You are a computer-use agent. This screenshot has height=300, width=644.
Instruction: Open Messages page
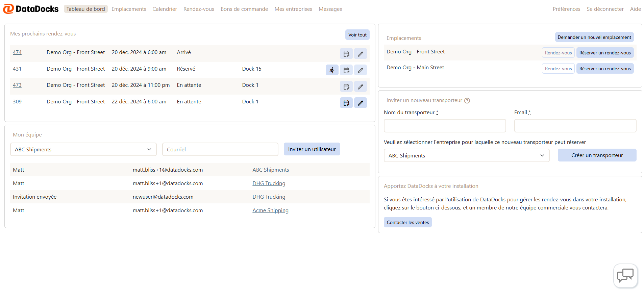click(x=330, y=9)
